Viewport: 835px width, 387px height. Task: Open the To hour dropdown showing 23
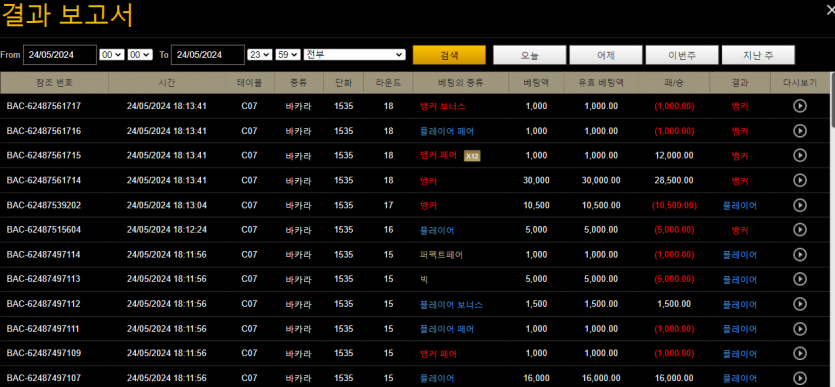[260, 54]
